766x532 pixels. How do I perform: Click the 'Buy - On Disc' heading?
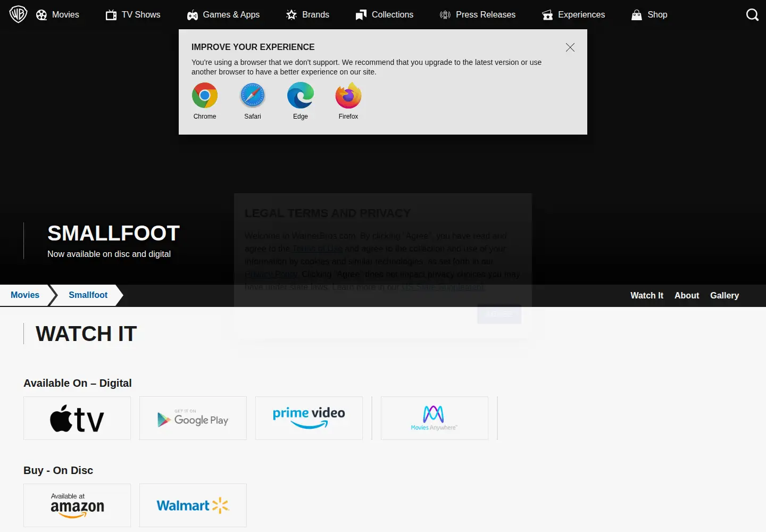[59, 470]
